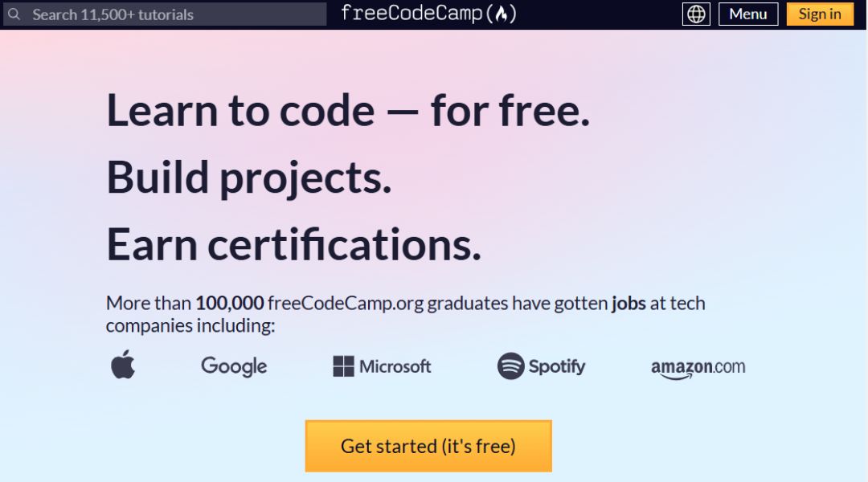Click the "freeCodeCamp.org" text in the paragraph
Image resolution: width=868 pixels, height=482 pixels.
(346, 303)
